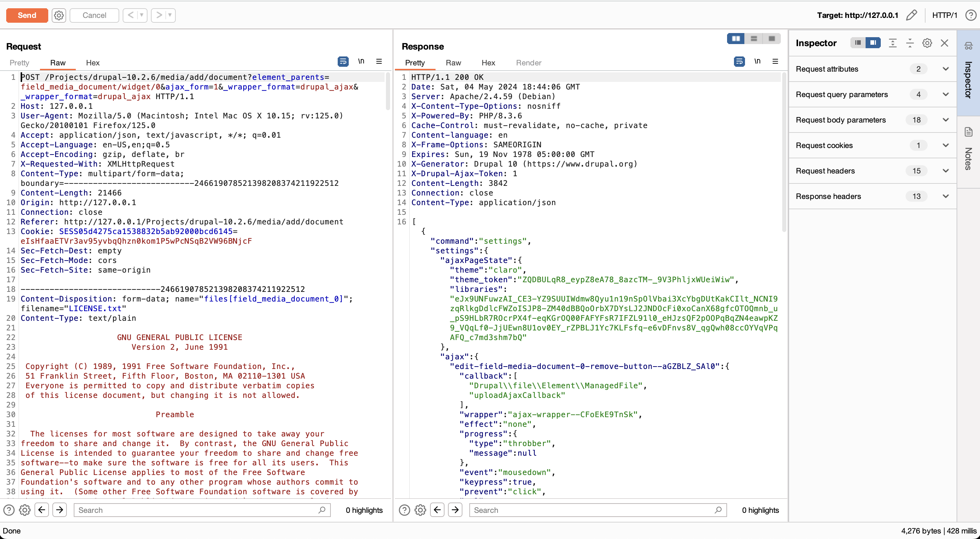Expand Request body parameters section
980x539 pixels.
tap(946, 120)
